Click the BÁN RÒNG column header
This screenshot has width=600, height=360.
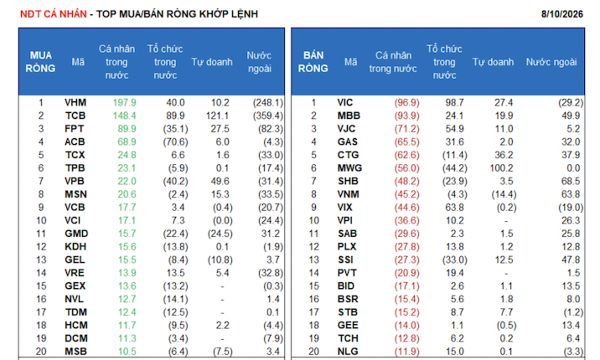click(313, 62)
